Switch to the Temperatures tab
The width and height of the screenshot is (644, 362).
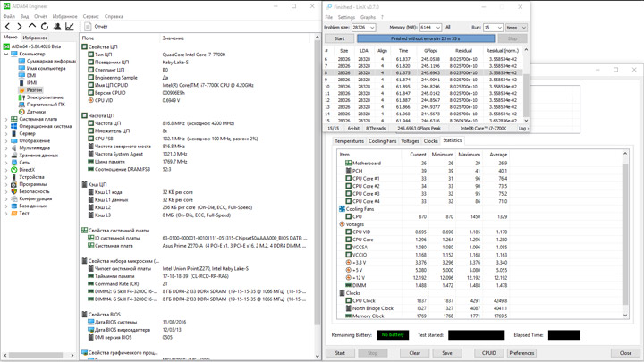[349, 141]
